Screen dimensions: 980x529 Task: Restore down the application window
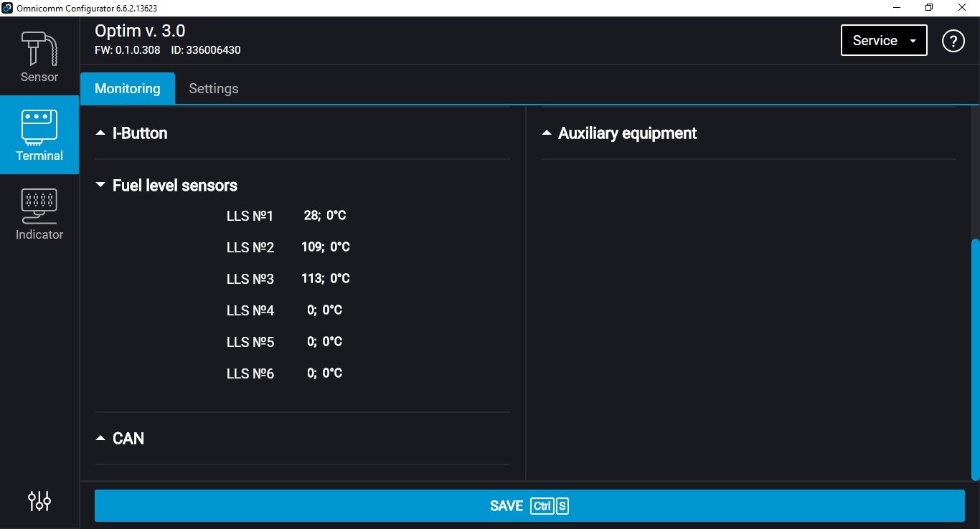click(929, 8)
